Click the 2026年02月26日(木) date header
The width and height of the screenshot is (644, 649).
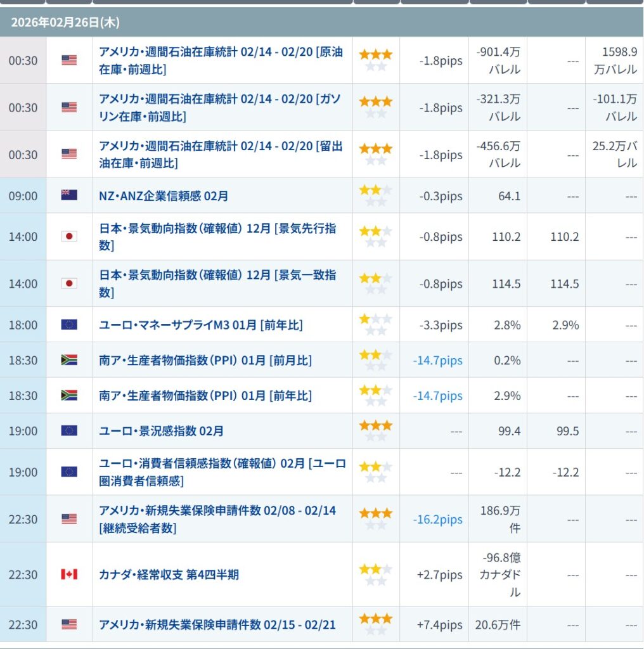tap(65, 23)
